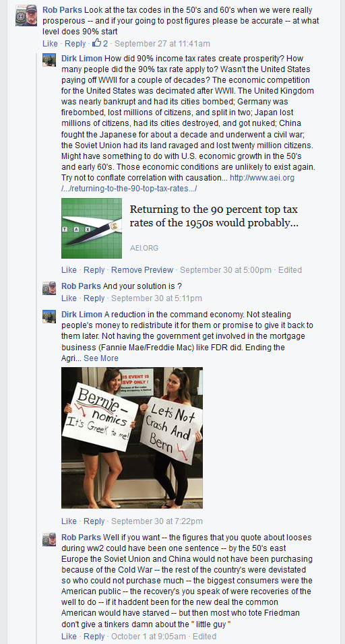Reply to the comment with Bernie signs photo

[x=94, y=521]
